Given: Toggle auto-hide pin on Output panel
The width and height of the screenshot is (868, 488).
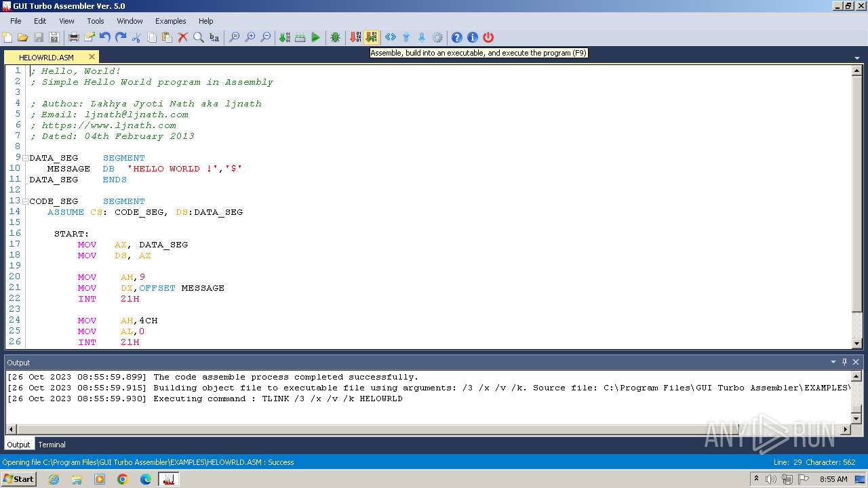Looking at the screenshot, I should (844, 362).
